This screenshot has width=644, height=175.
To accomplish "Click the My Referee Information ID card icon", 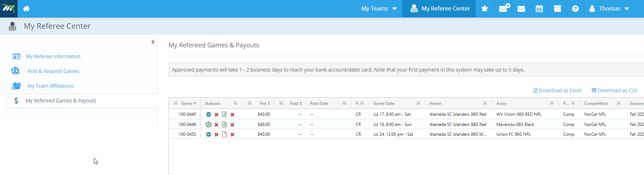I will click(17, 56).
